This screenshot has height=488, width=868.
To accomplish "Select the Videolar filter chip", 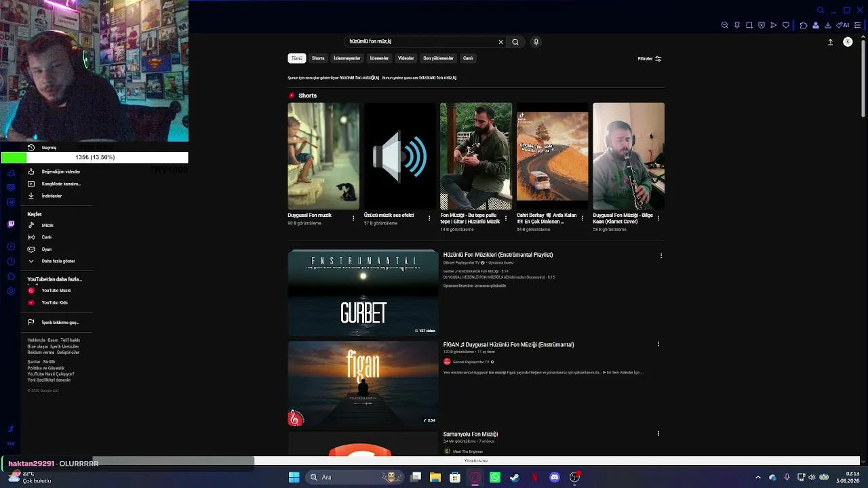I will (406, 58).
